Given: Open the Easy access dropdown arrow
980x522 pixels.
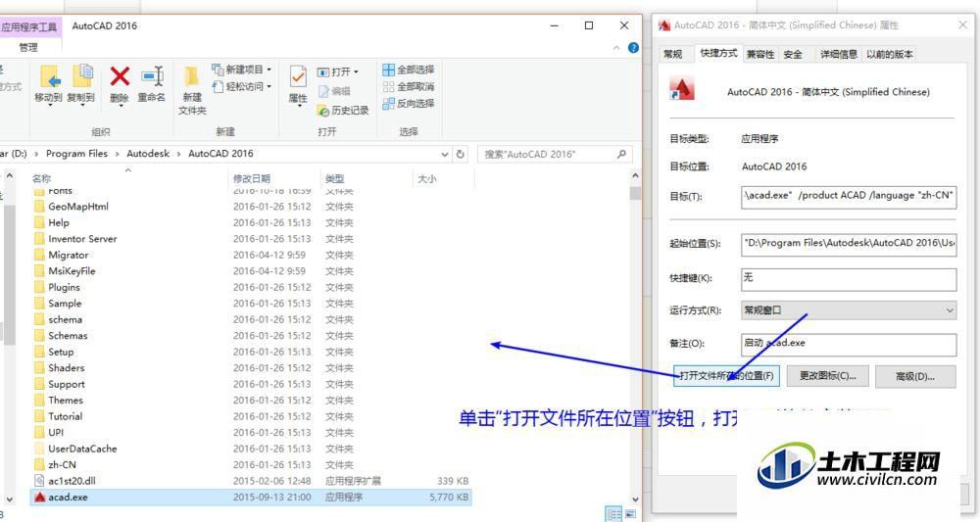Looking at the screenshot, I should click(269, 86).
